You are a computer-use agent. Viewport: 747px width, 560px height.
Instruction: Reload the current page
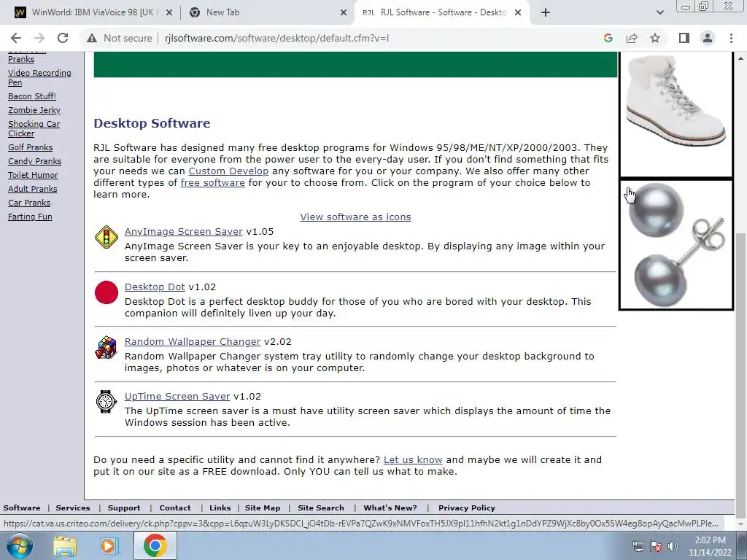(x=63, y=38)
